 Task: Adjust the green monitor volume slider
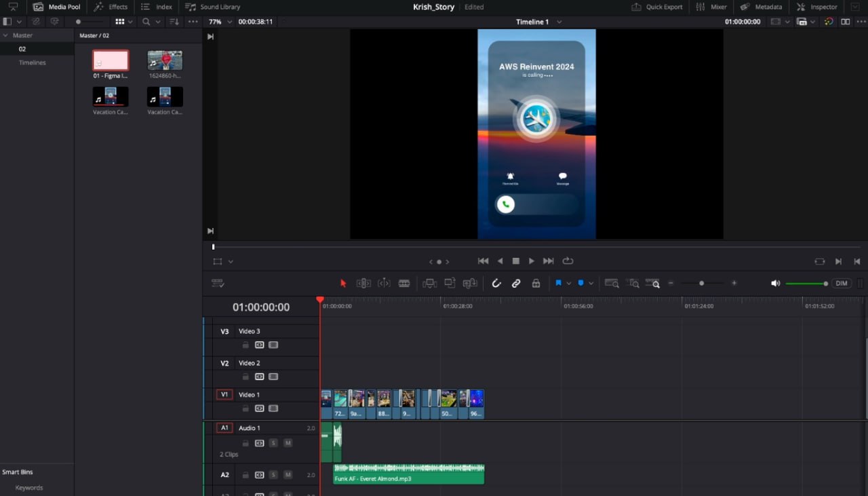807,284
